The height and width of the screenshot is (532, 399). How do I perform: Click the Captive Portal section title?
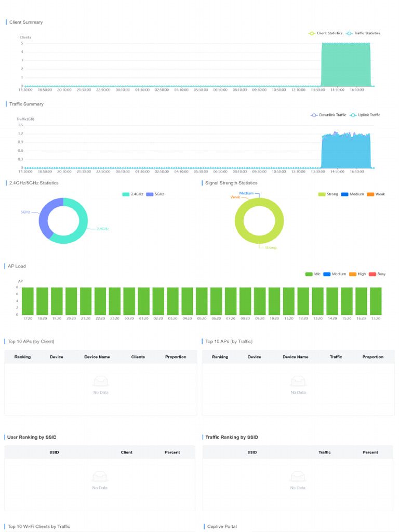(x=222, y=527)
